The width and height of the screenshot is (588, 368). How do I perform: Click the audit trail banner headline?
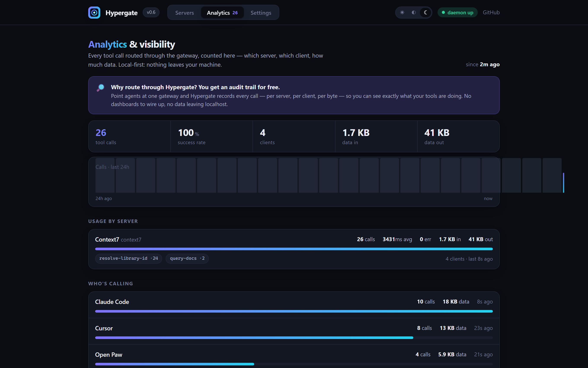pyautogui.click(x=195, y=87)
